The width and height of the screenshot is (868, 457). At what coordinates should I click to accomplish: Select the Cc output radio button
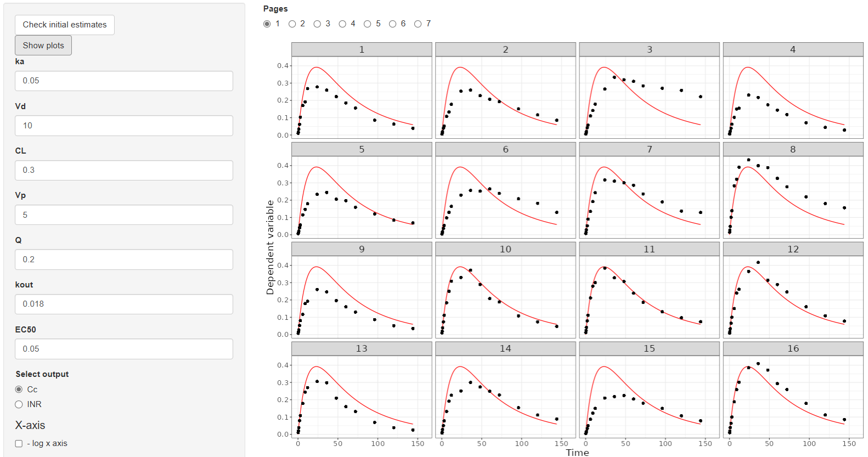[19, 390]
